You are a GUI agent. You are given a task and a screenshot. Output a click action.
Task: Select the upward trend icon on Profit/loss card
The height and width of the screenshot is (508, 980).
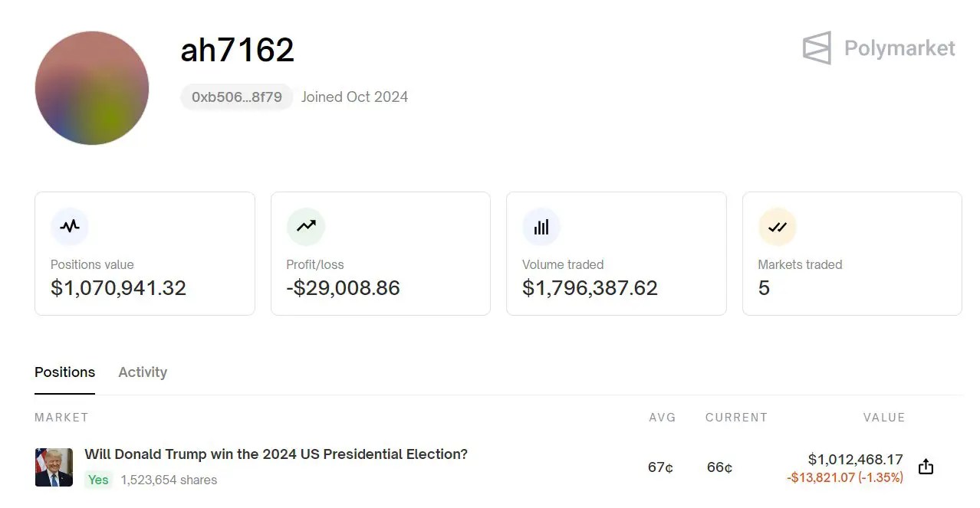pyautogui.click(x=305, y=226)
